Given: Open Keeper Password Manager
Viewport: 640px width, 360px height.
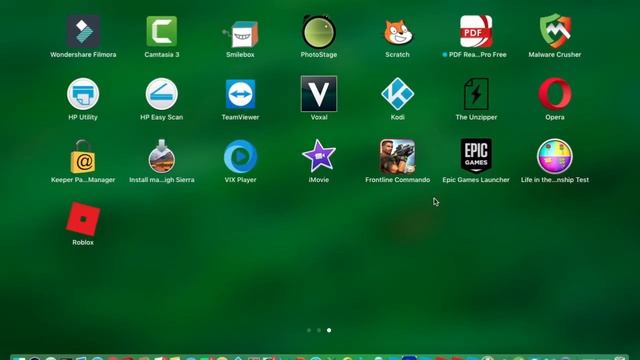Looking at the screenshot, I should pos(83,157).
